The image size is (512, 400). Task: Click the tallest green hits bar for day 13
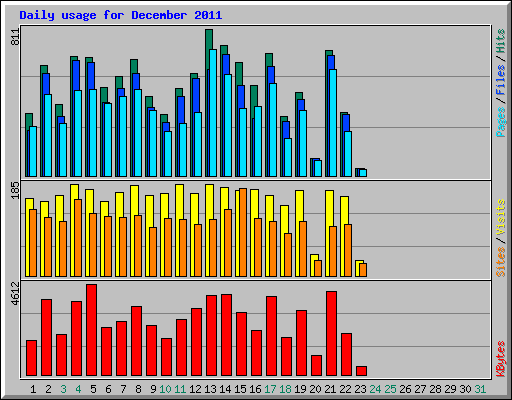click(x=209, y=39)
